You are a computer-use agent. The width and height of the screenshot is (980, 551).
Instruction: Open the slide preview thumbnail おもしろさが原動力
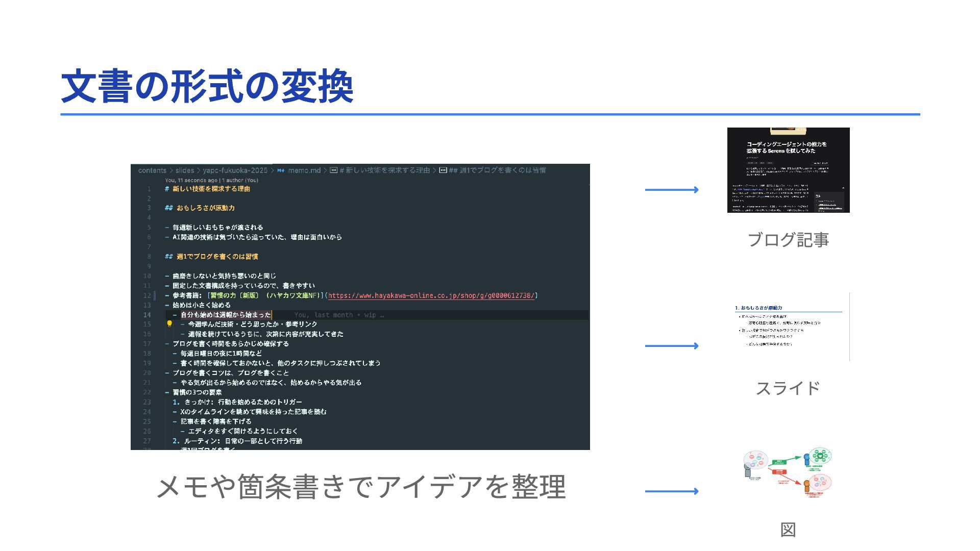[788, 327]
